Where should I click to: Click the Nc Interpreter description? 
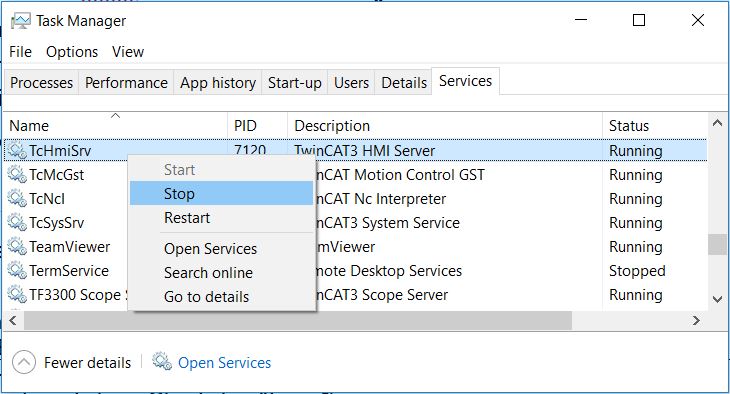[x=381, y=199]
